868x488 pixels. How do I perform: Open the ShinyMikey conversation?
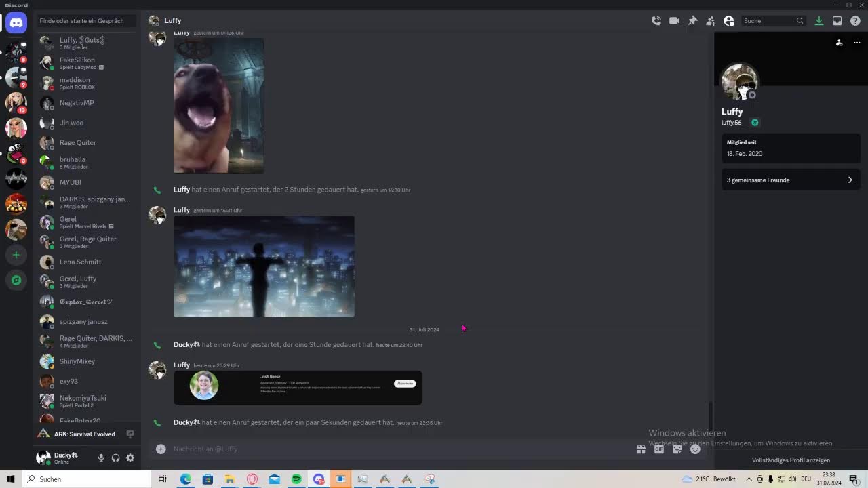[x=87, y=361]
